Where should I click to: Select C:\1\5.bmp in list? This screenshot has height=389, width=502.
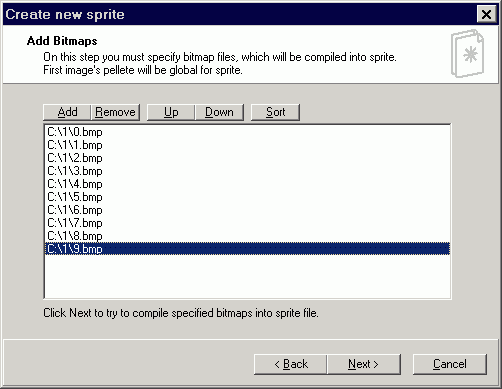(247, 197)
